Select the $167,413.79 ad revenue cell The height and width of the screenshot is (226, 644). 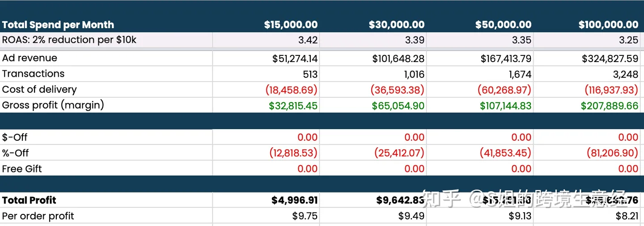point(506,59)
